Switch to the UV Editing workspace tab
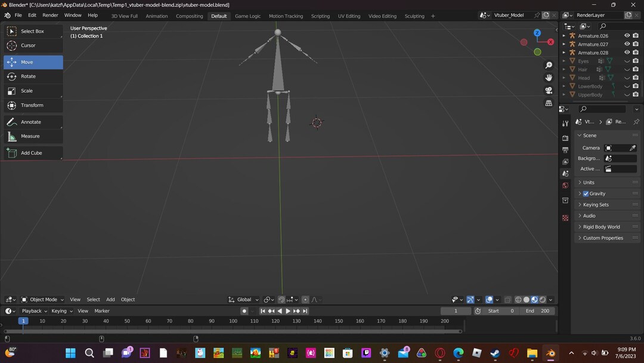The image size is (644, 363). (x=349, y=16)
